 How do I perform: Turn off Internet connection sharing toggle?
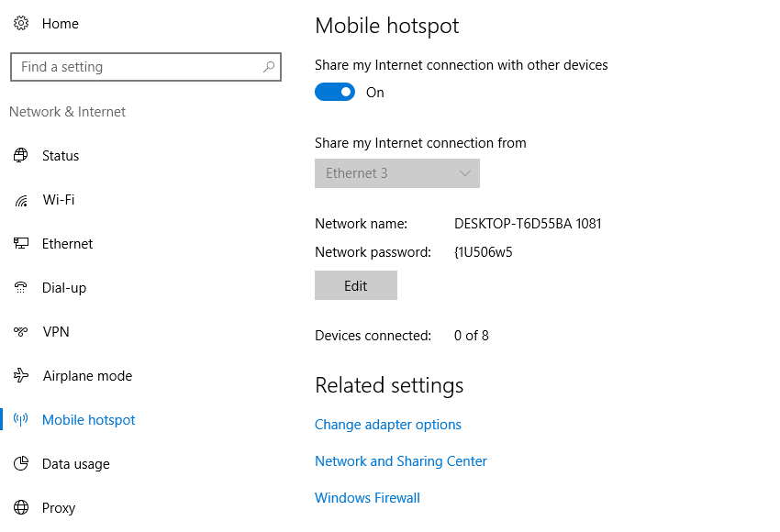coord(335,92)
